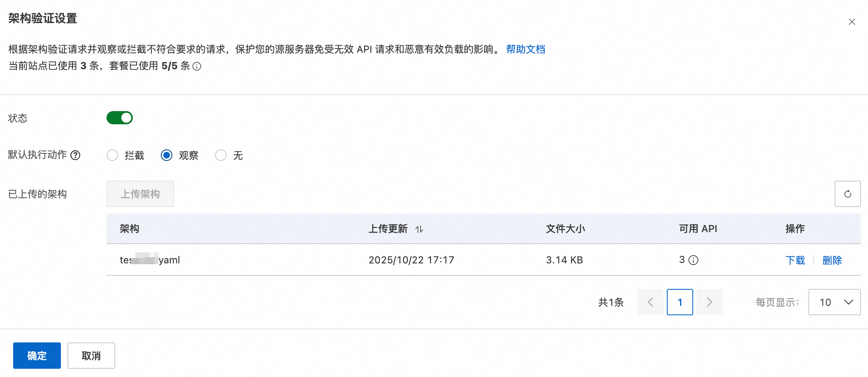Viewport: 868px width, 377px height.
Task: Click the help icon beside 默认执行动作
Action: coord(75,155)
